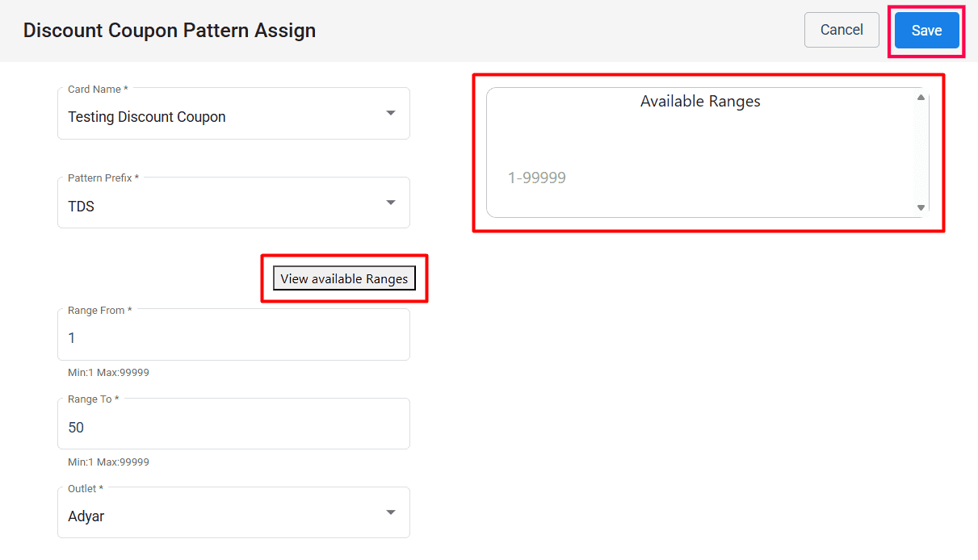Open the Card Name dropdown arrow
The width and height of the screenshot is (978, 560).
tap(391, 113)
